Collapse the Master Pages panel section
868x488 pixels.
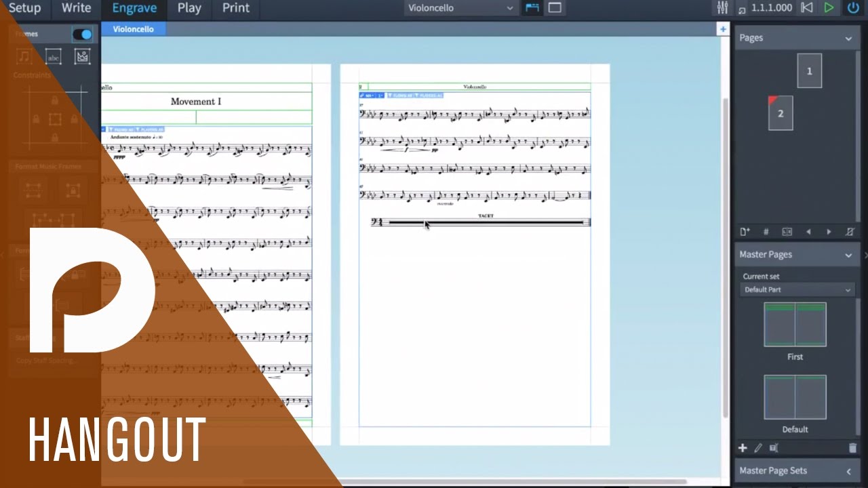coord(848,255)
